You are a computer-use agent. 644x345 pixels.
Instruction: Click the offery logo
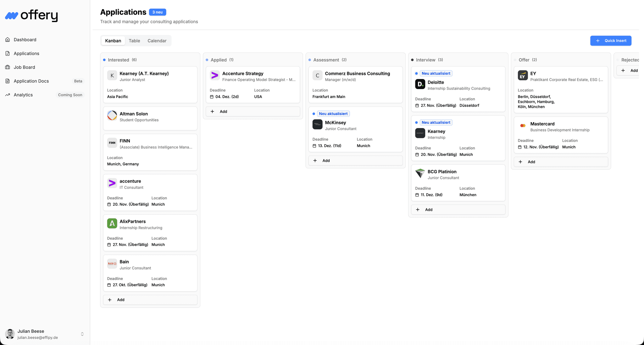(x=31, y=15)
